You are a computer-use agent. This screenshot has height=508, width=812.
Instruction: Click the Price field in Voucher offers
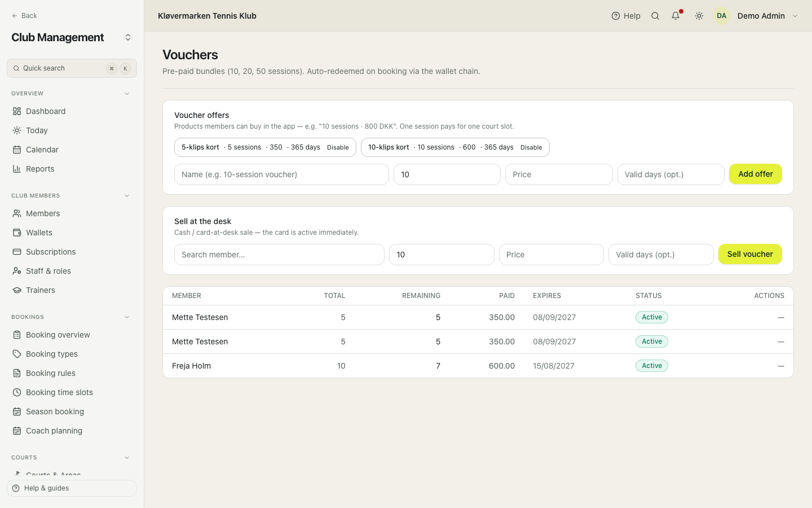(559, 174)
